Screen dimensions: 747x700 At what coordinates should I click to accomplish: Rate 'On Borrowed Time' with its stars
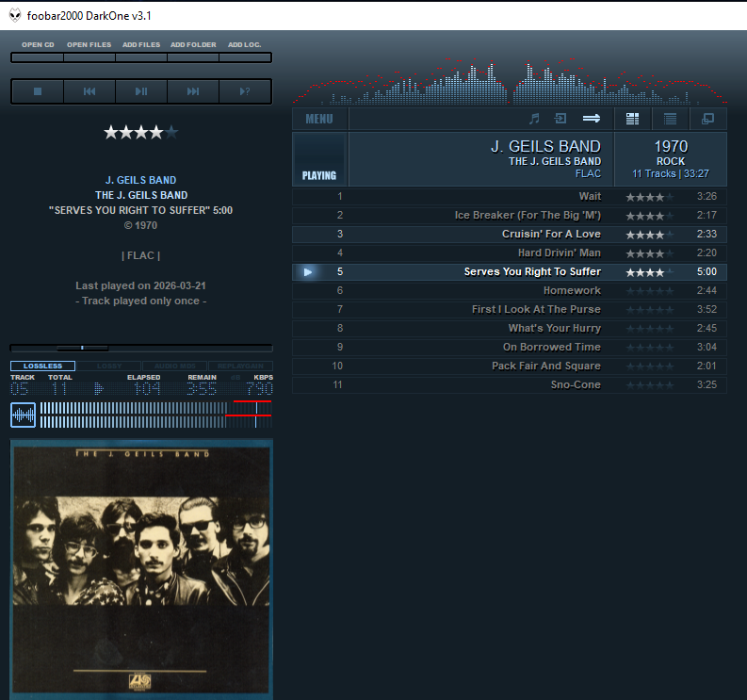click(650, 348)
